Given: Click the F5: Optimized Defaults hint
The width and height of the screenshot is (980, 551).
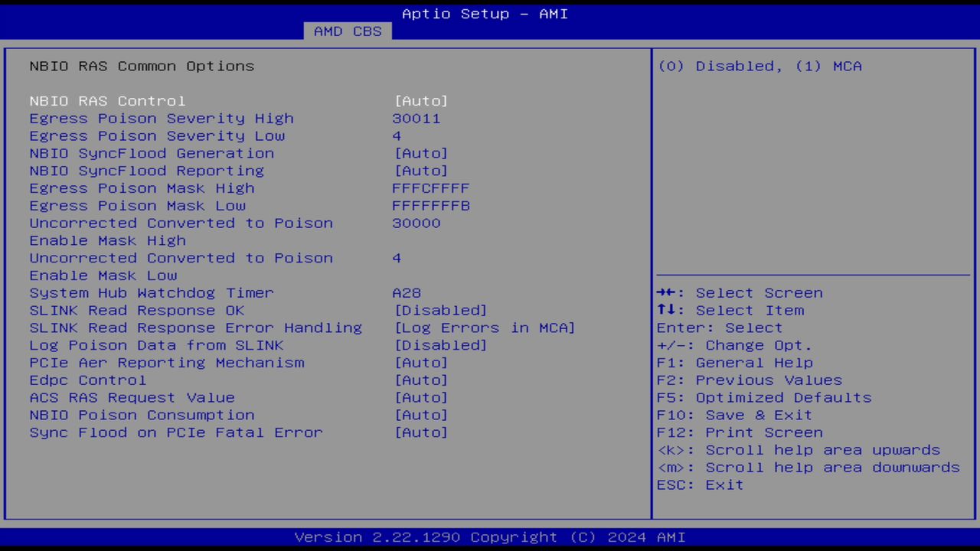Looking at the screenshot, I should (764, 398).
